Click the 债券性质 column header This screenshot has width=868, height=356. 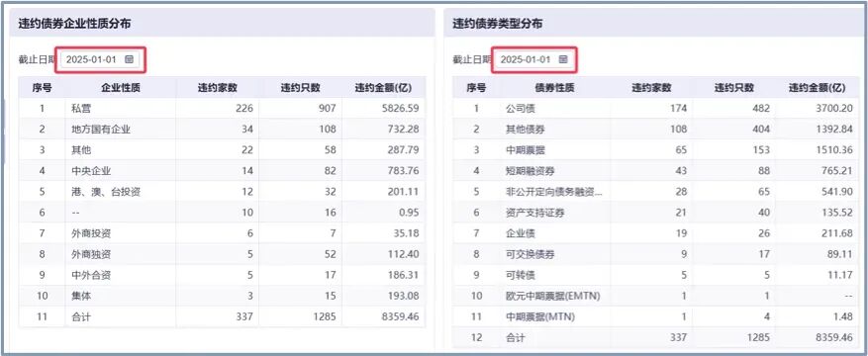tap(554, 88)
